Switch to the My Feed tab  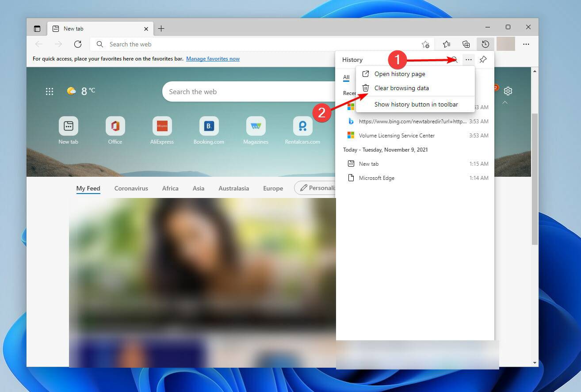[88, 188]
